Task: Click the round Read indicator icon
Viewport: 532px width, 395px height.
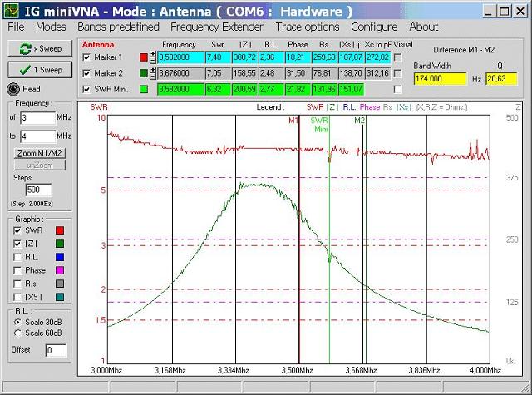Action: click(12, 89)
